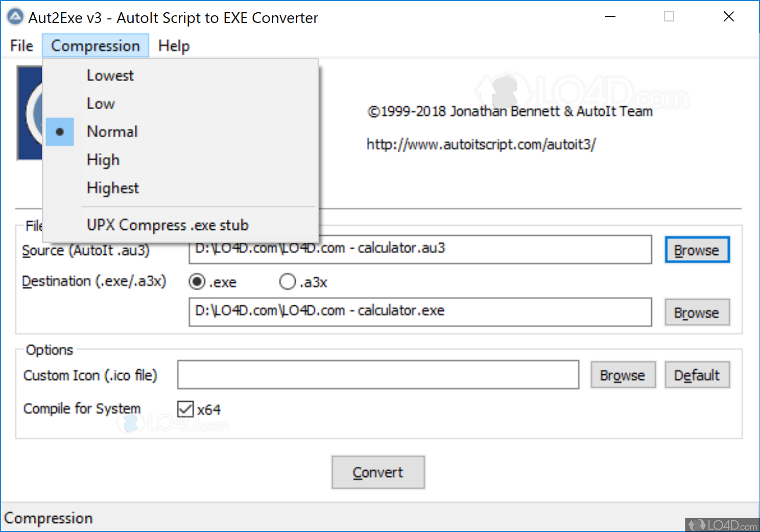Viewport: 760px width, 532px height.
Task: Choose Lowest from the compression list
Action: [x=110, y=75]
